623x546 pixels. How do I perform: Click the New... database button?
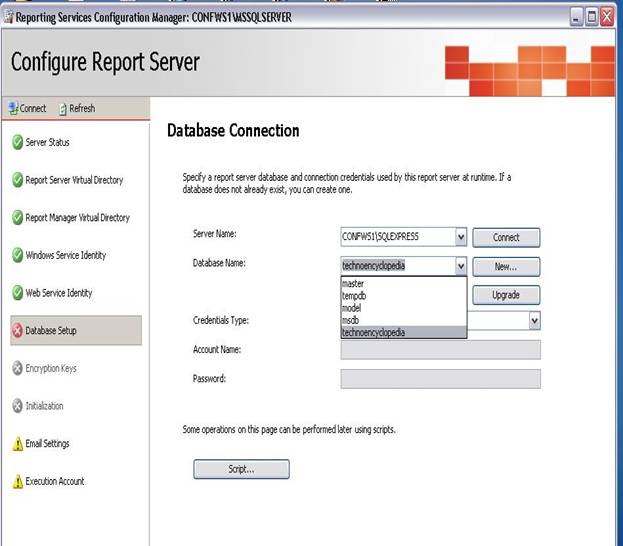(x=505, y=267)
